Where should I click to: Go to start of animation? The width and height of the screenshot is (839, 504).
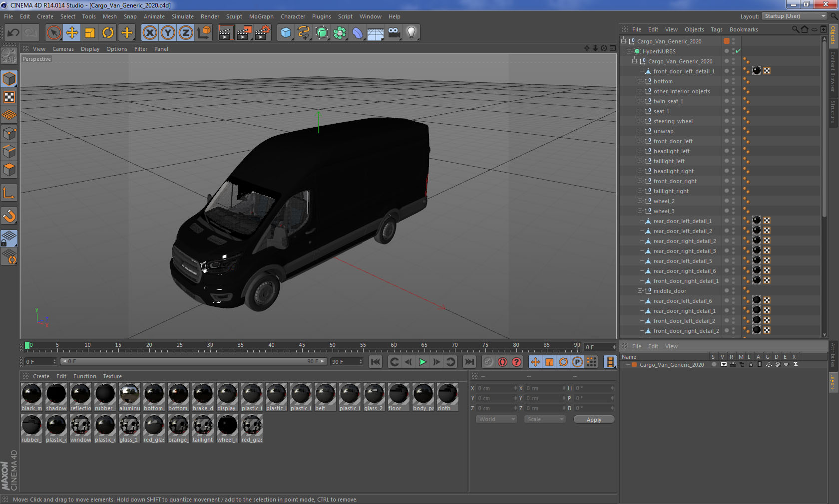[x=376, y=362]
